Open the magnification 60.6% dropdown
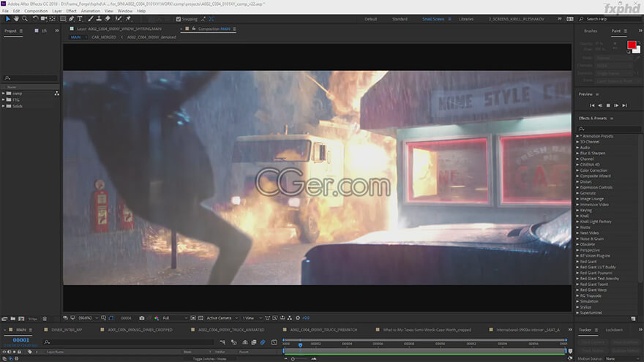The image size is (644, 362). click(x=88, y=318)
